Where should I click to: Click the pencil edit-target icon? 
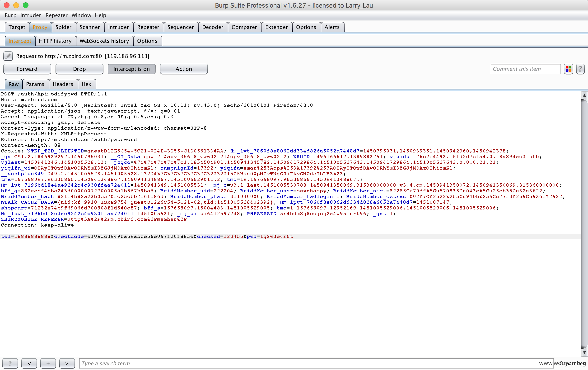(8, 56)
